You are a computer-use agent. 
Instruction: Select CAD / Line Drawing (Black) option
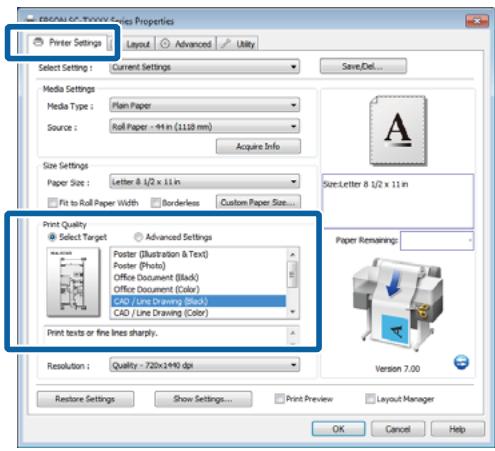[x=198, y=301]
